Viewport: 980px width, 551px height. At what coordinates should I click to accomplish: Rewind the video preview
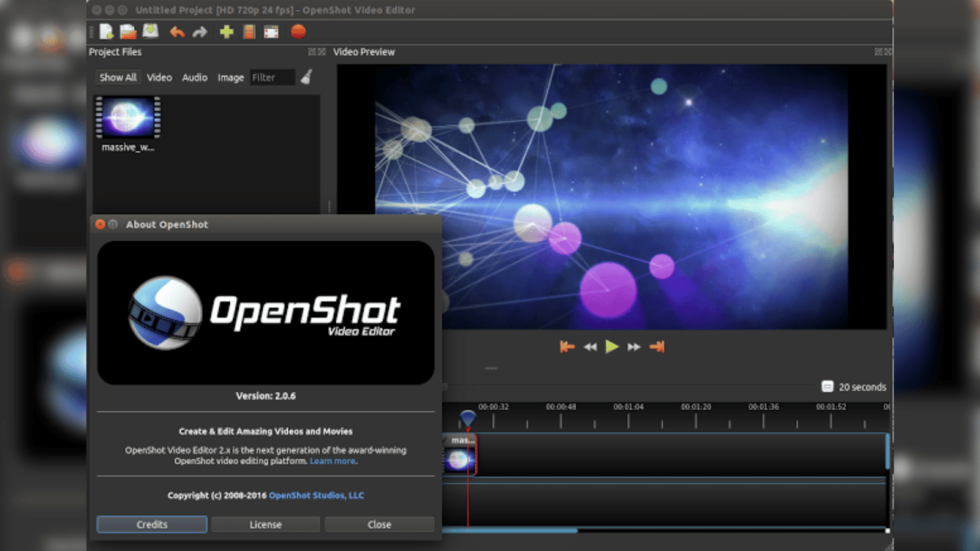(x=590, y=347)
